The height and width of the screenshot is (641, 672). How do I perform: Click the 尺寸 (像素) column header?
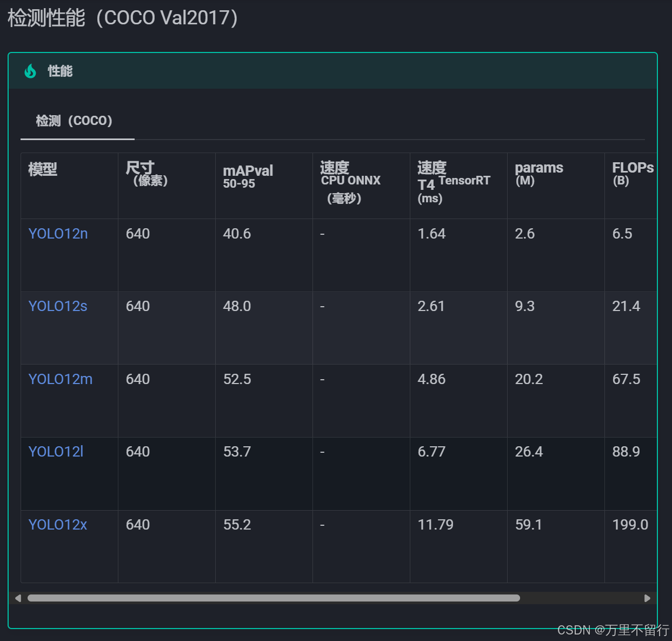(167, 186)
